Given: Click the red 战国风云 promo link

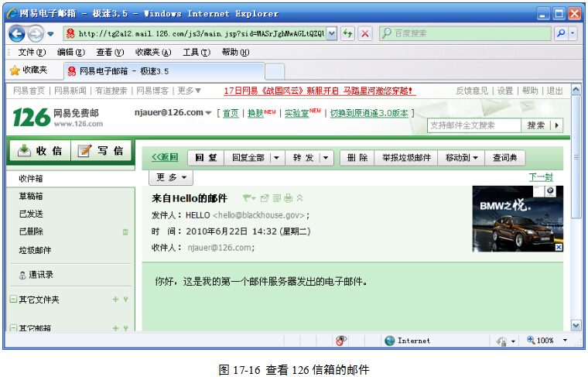Looking at the screenshot, I should click(320, 91).
